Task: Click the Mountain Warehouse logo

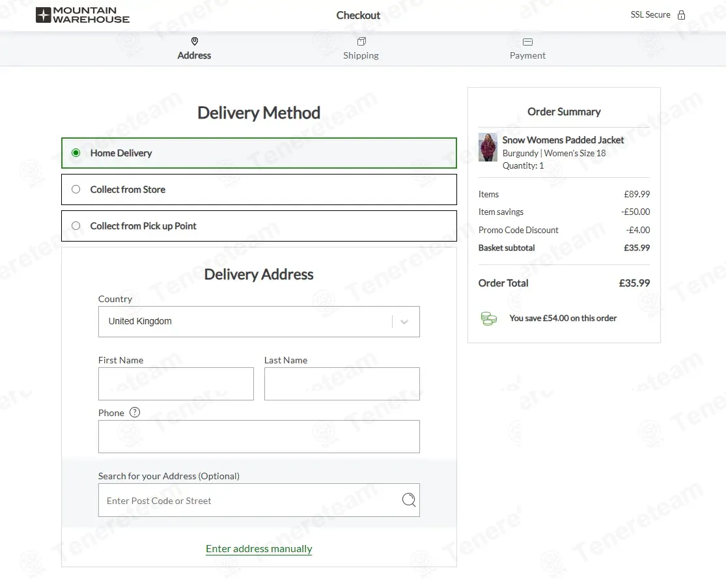Action: coord(83,15)
